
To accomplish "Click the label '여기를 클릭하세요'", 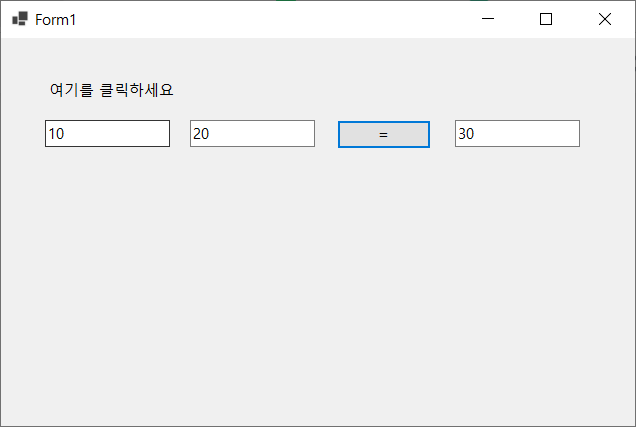I will tap(112, 90).
